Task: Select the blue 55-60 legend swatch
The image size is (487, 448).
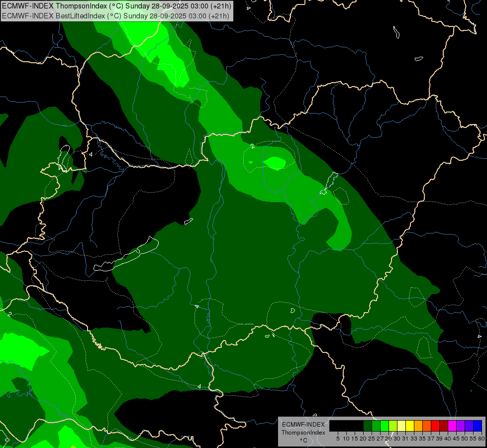Action: pos(478,426)
